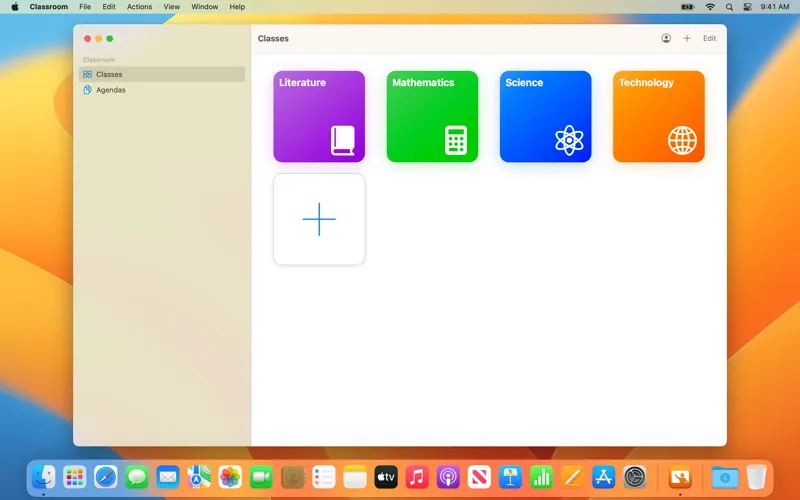This screenshot has height=500, width=800.
Task: Open Finder from the Dock
Action: coord(43,478)
